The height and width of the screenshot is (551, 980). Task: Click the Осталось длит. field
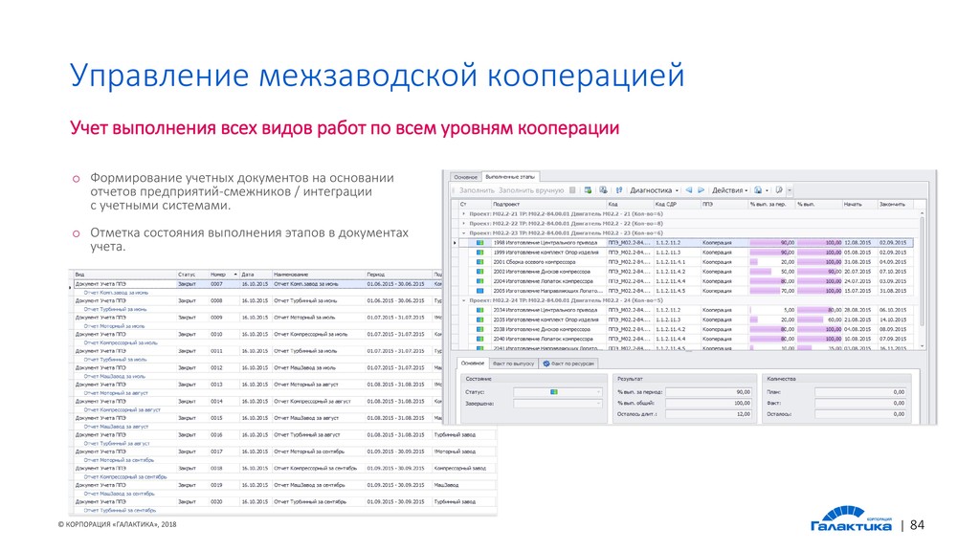(709, 414)
